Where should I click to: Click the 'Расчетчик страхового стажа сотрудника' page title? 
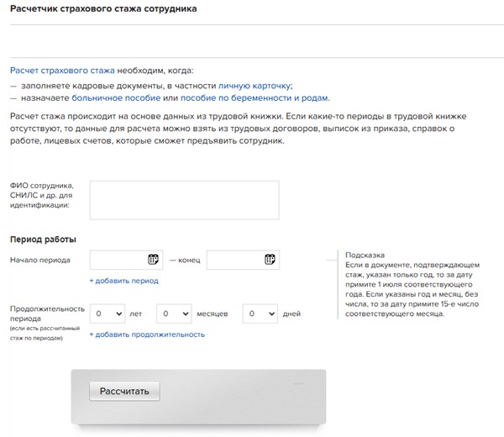click(104, 9)
